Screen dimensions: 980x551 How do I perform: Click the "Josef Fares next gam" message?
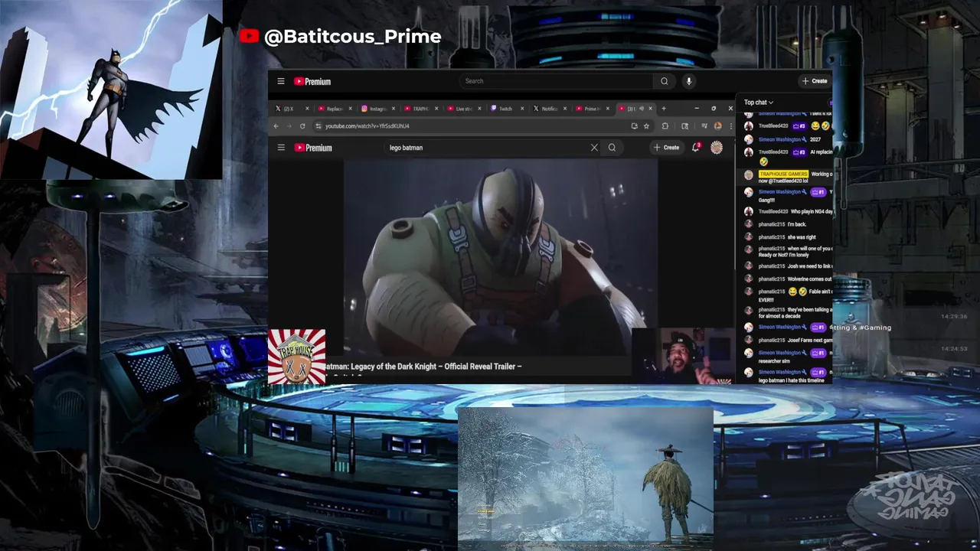(x=809, y=340)
